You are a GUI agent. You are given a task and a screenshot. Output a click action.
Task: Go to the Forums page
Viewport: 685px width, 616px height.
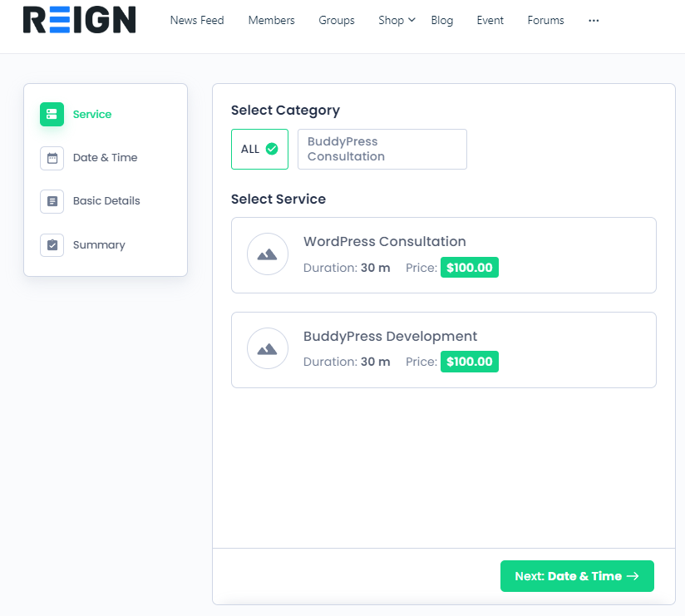[545, 21]
